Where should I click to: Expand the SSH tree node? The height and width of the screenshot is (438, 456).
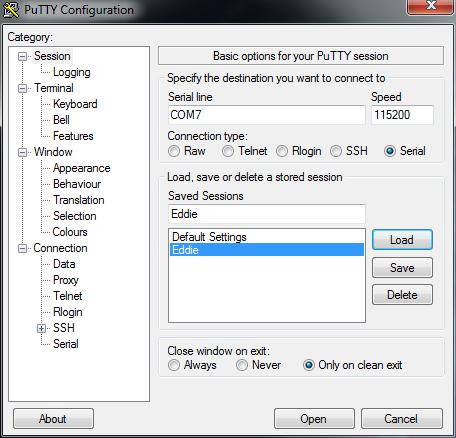pos(41,328)
